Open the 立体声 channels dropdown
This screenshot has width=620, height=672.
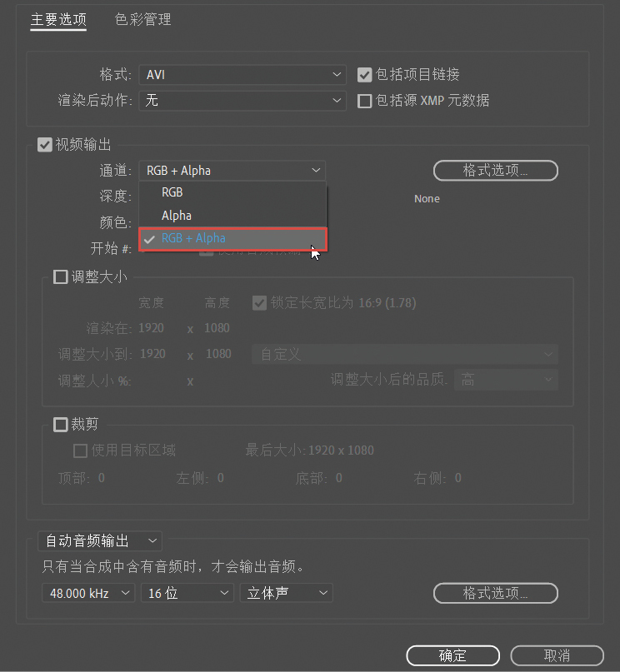coord(287,593)
